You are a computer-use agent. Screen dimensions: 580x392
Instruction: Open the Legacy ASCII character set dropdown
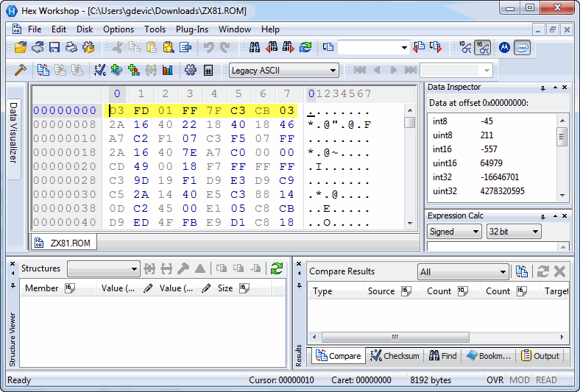click(284, 70)
